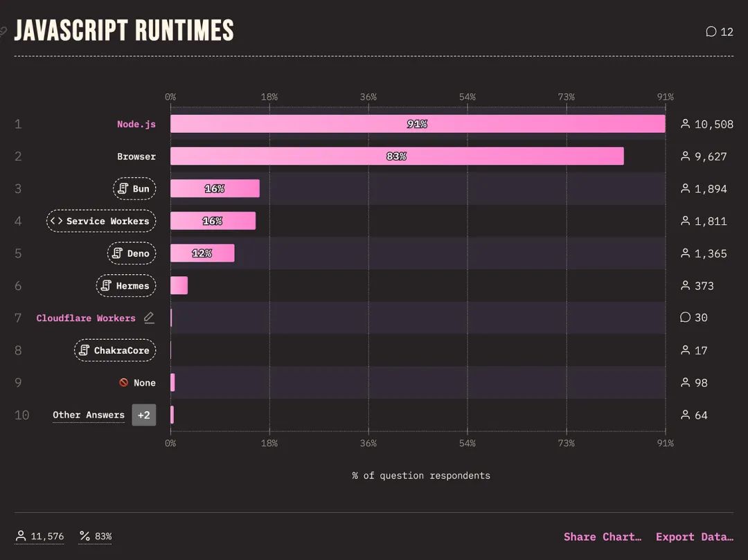Click the Deno library tag icon
Viewport: 748px width, 560px height.
point(117,253)
